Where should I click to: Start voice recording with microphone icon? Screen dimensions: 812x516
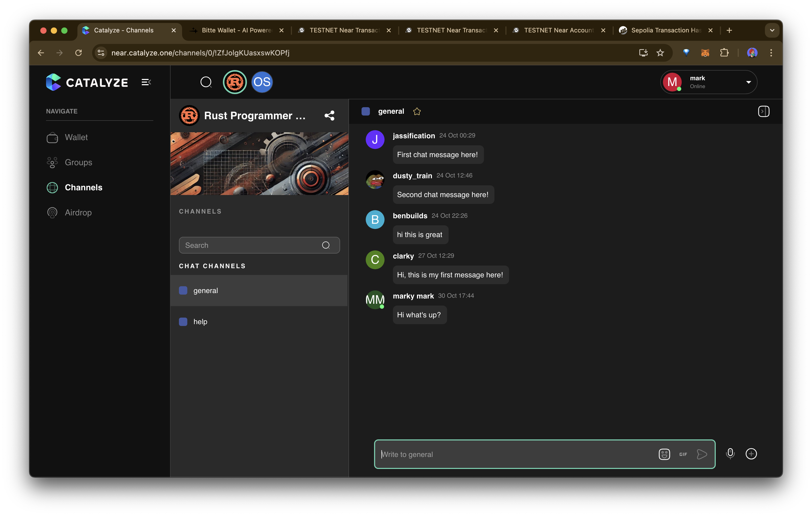(730, 453)
